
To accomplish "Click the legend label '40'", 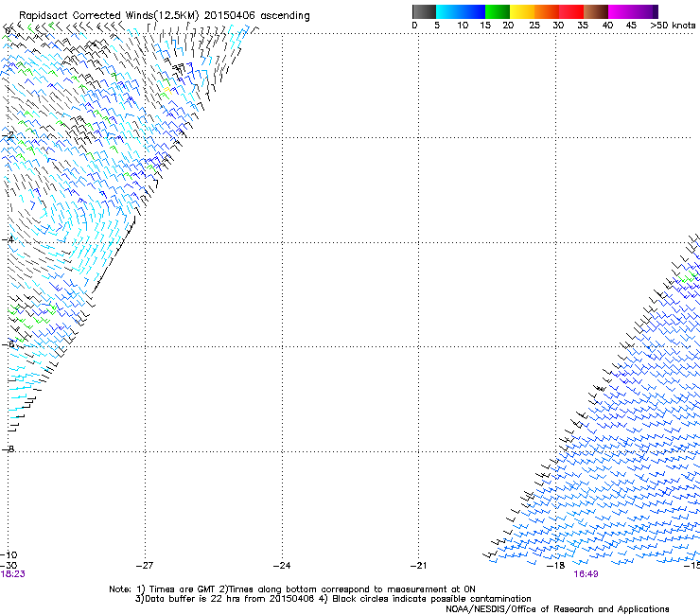I will point(607,26).
